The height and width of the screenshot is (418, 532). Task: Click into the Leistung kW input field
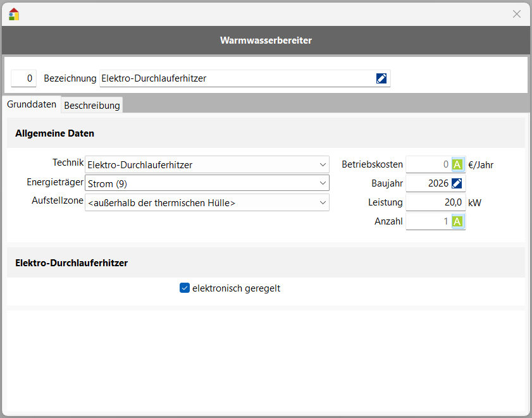[435, 202]
